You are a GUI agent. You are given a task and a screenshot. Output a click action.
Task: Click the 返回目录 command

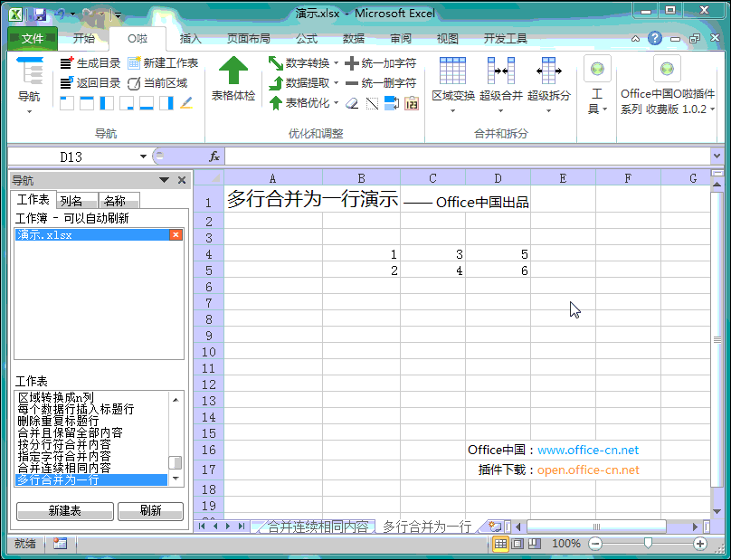point(90,83)
